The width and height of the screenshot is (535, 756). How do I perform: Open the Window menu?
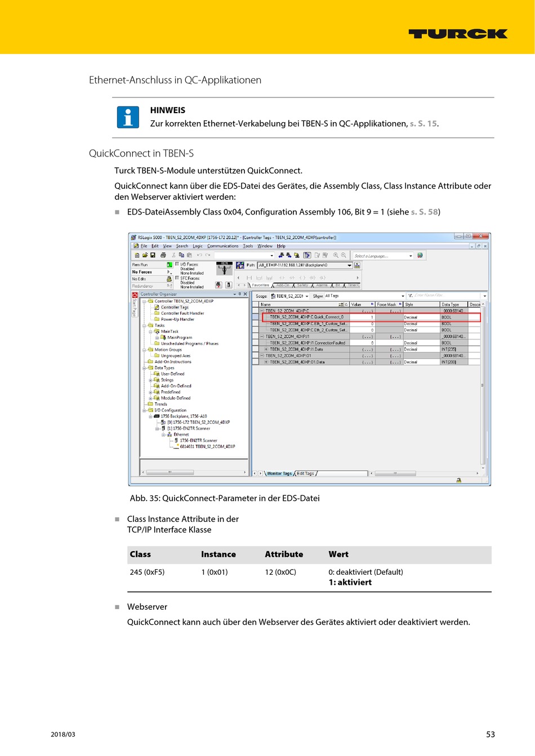265,246
